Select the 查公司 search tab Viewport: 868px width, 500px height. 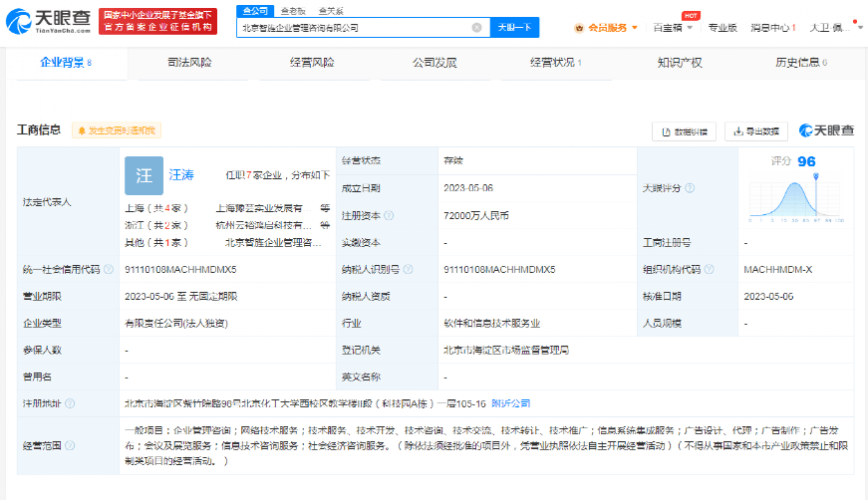(x=255, y=11)
